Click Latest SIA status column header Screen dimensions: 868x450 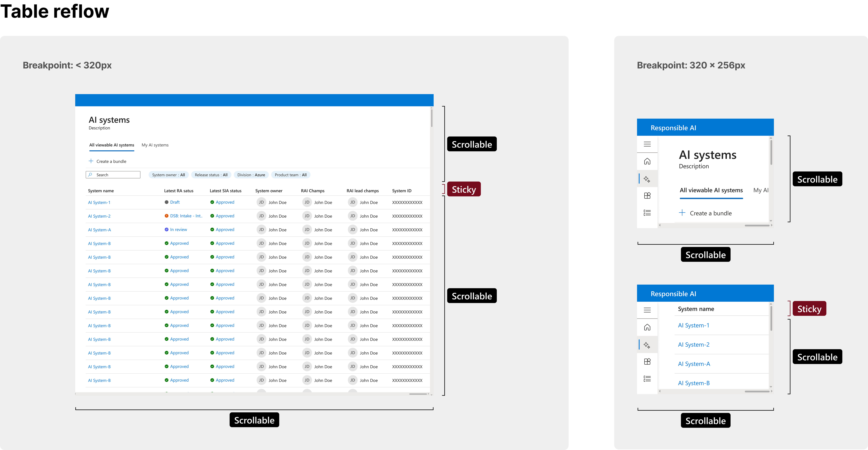(225, 191)
